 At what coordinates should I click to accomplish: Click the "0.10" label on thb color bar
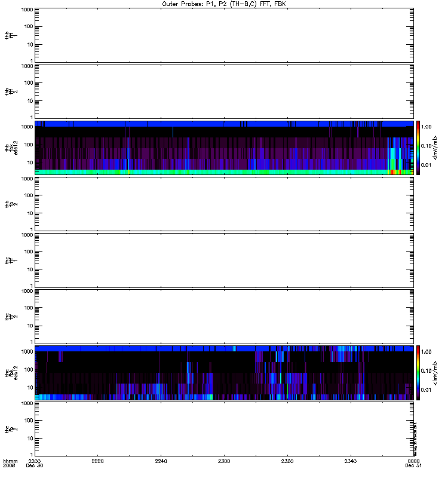pos(426,146)
